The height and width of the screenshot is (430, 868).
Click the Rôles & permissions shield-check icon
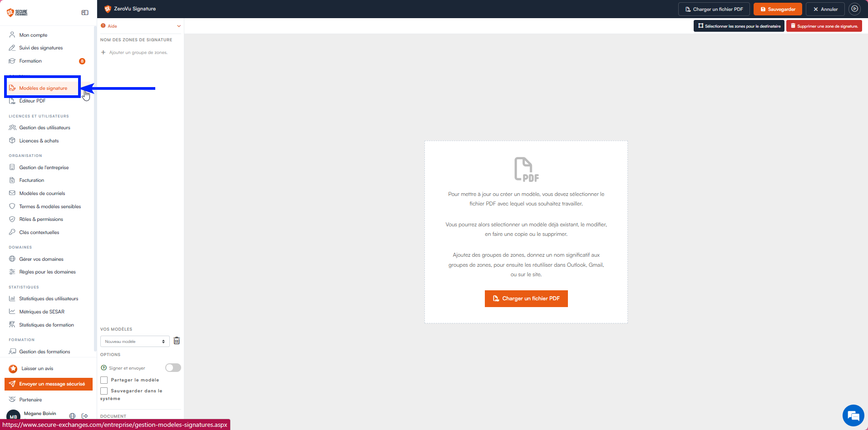12,219
